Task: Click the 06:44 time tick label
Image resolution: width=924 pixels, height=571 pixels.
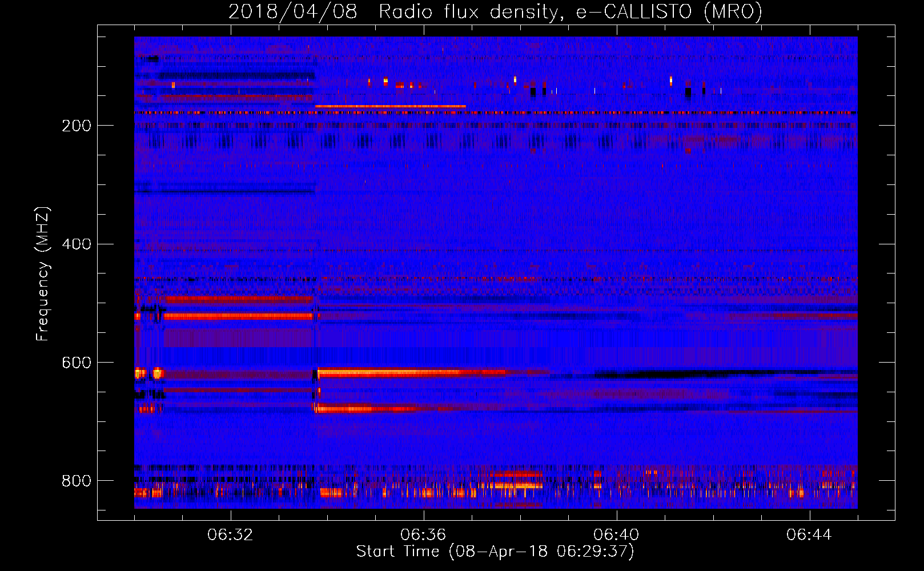Action: click(809, 535)
